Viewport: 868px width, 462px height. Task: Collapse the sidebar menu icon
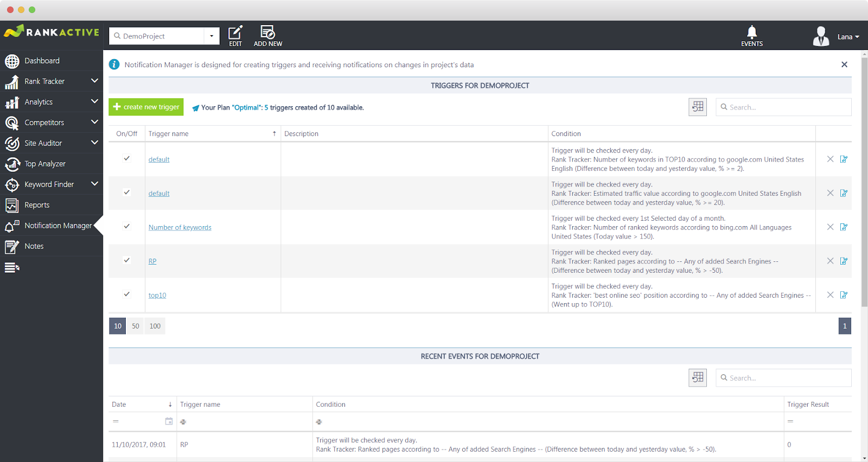[x=12, y=267]
